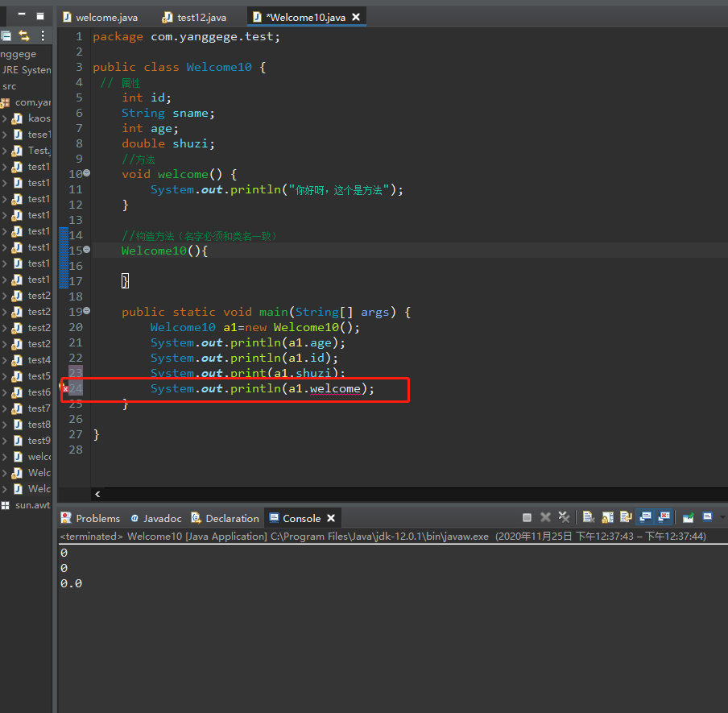Open the Javadoc view tab

point(156,518)
